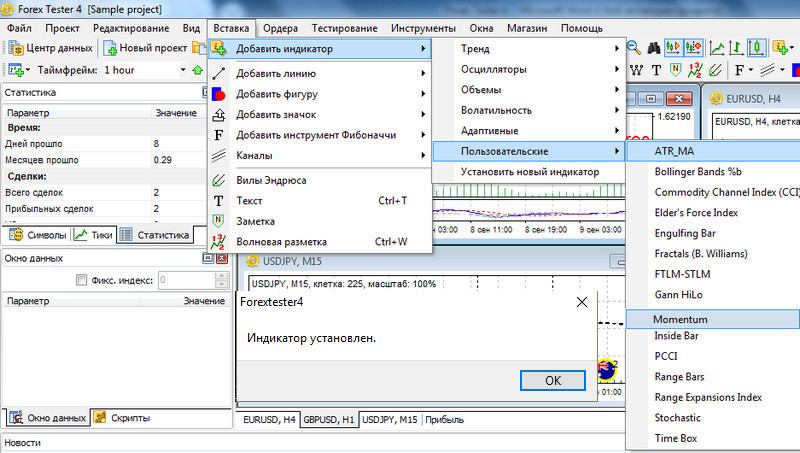
Task: Click the Значение column header in Статистика
Action: (x=177, y=113)
